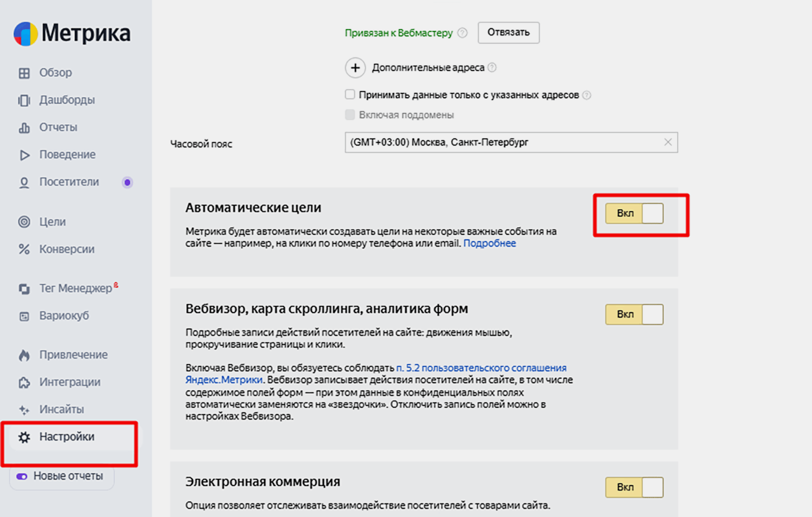Click the Дашборды sidebar icon
The width and height of the screenshot is (812, 517).
[24, 100]
